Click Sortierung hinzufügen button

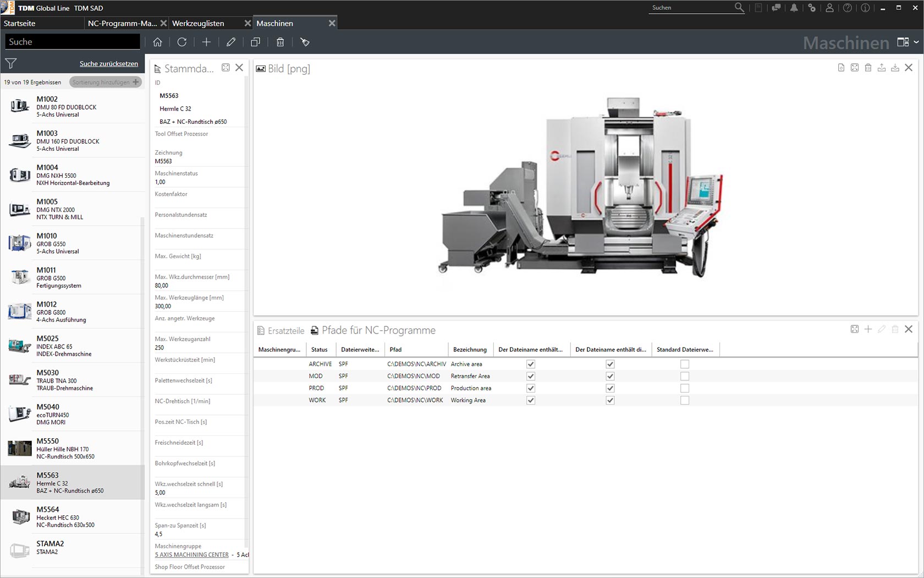[106, 82]
